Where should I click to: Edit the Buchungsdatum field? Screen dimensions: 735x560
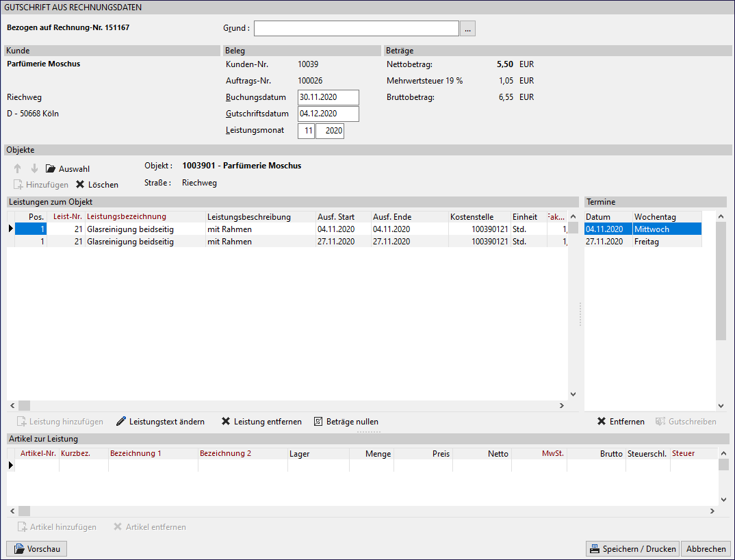(328, 97)
